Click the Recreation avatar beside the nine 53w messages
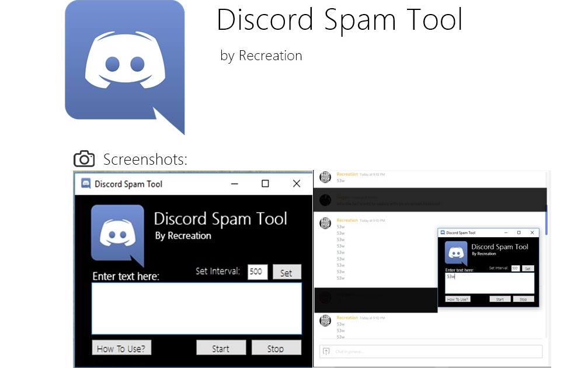Viewport: 588px width, 368px height. (325, 223)
